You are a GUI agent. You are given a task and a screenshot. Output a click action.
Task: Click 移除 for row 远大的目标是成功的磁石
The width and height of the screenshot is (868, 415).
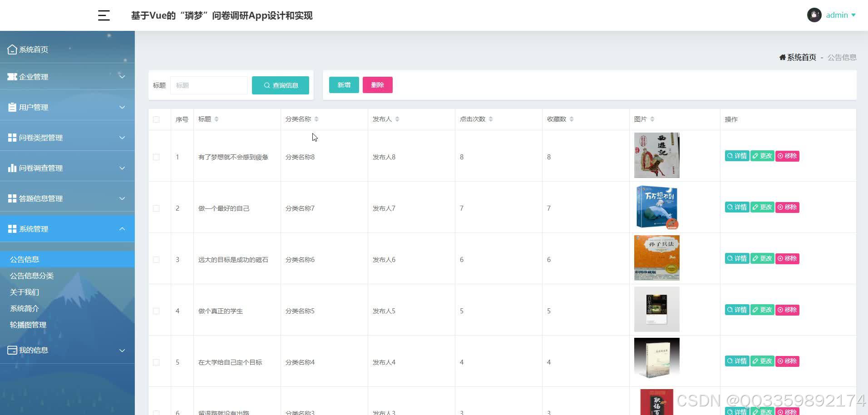(787, 258)
